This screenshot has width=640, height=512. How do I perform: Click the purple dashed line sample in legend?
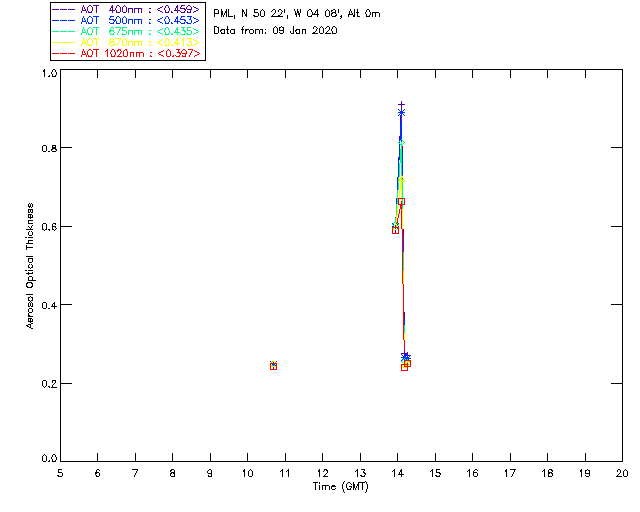pos(64,9)
